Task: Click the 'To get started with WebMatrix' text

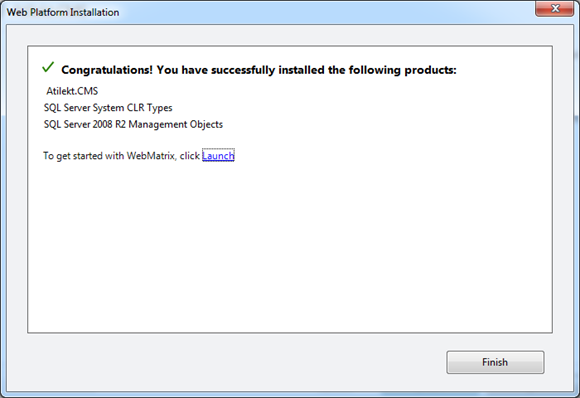Action: coord(109,156)
